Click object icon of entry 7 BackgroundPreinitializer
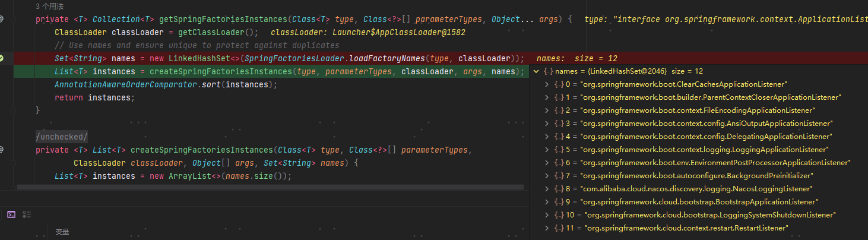868x240 pixels. pos(559,176)
